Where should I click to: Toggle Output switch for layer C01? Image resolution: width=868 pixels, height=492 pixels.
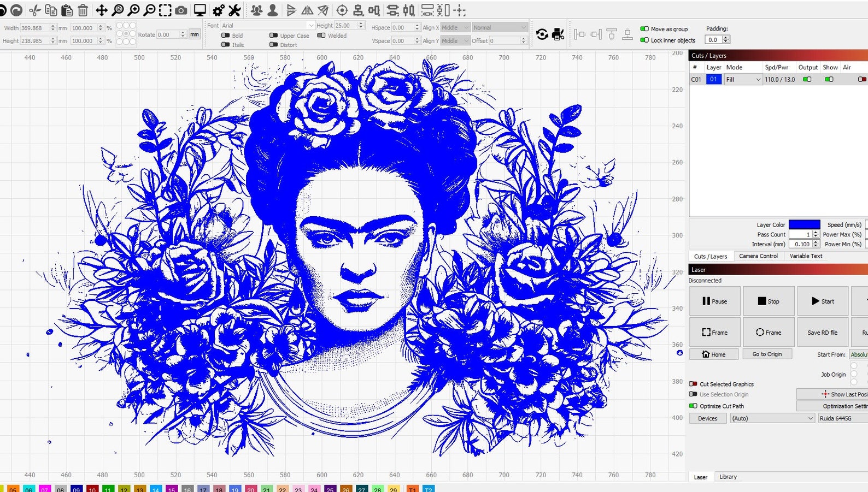[807, 79]
